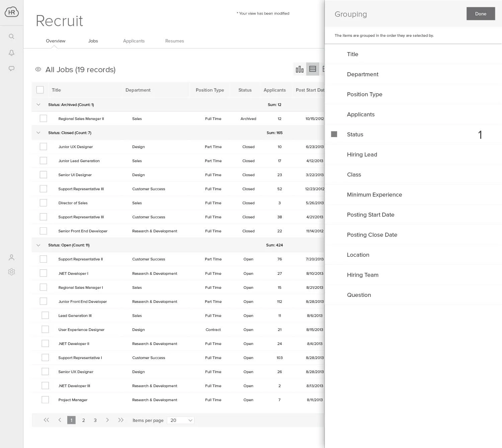Open search from the sidebar magnifier icon
The image size is (502, 448).
click(x=11, y=36)
